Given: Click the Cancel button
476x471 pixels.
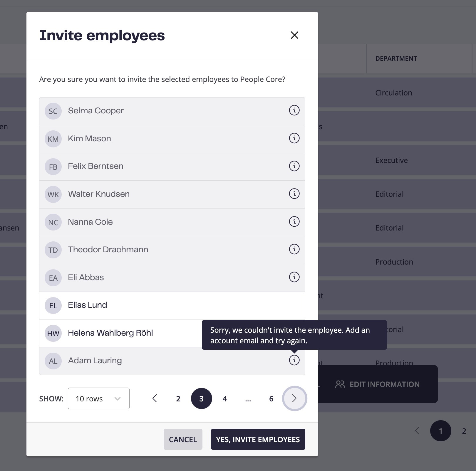Looking at the screenshot, I should point(183,439).
